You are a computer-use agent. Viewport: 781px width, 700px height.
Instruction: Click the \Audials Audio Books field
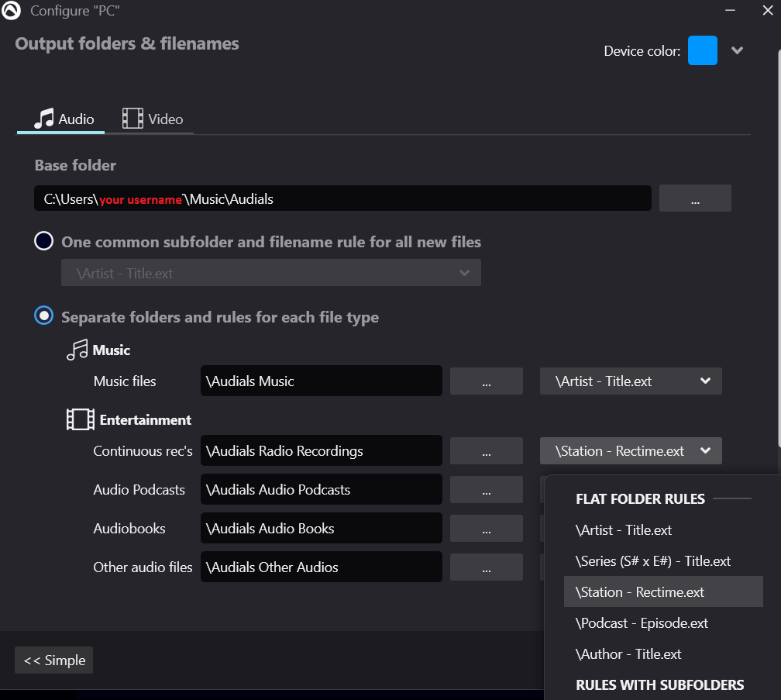(322, 529)
